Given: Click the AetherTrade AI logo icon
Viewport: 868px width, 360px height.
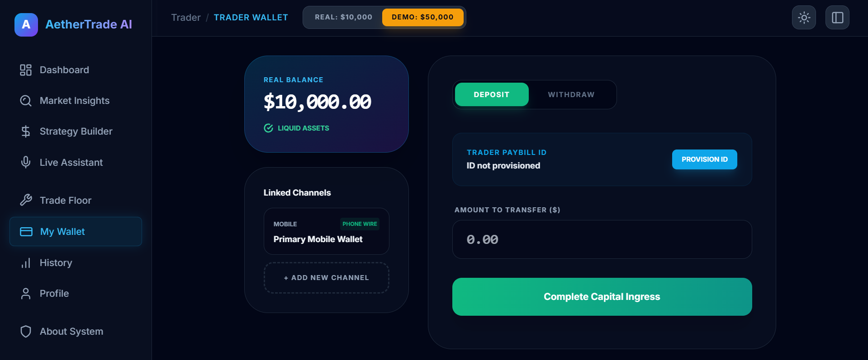Looking at the screenshot, I should [x=26, y=24].
